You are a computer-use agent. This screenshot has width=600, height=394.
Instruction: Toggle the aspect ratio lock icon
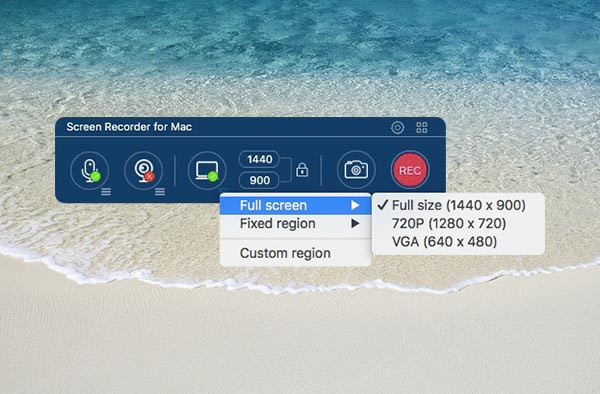(x=302, y=169)
